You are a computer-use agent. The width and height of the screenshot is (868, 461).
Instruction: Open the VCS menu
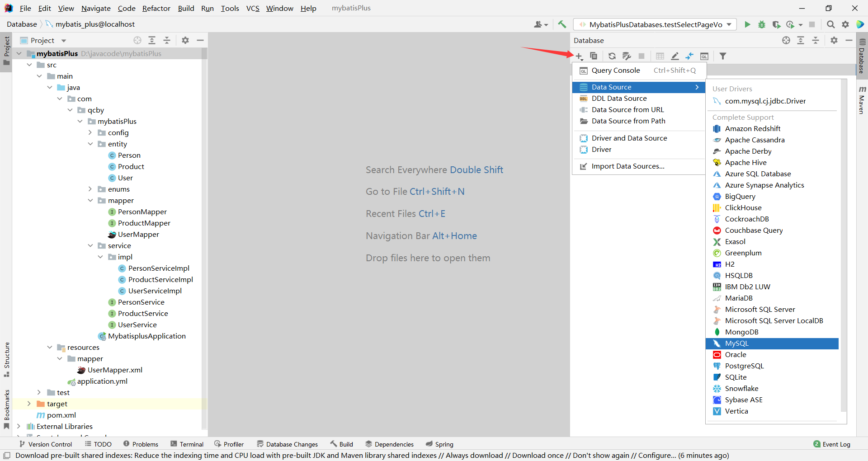(x=253, y=8)
